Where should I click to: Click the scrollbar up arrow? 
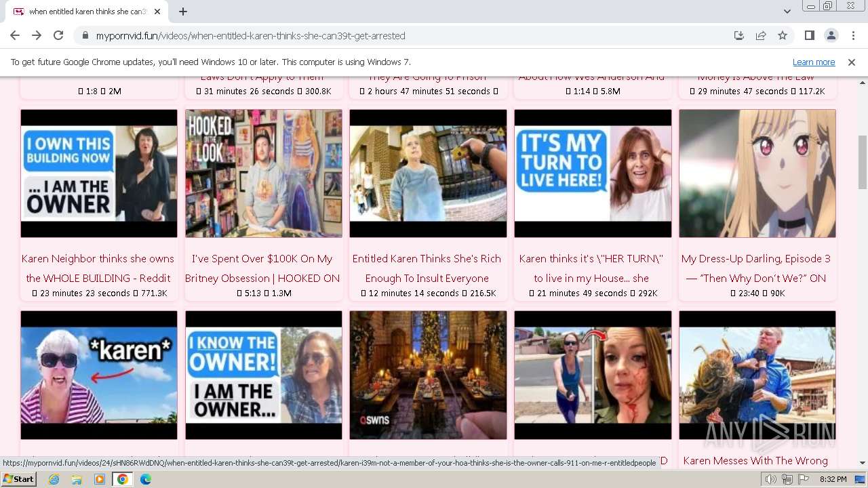tap(862, 81)
